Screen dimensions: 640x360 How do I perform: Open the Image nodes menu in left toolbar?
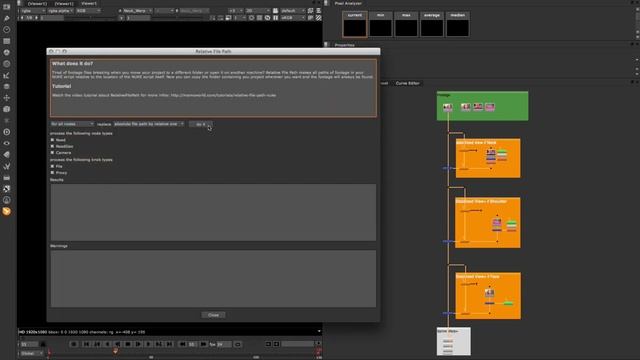(7, 7)
